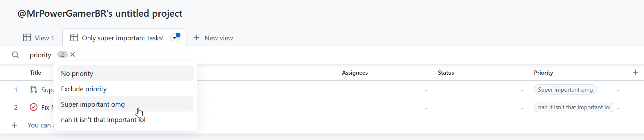This screenshot has width=644, height=140.
Task: Select the No priority filter option
Action: click(125, 73)
